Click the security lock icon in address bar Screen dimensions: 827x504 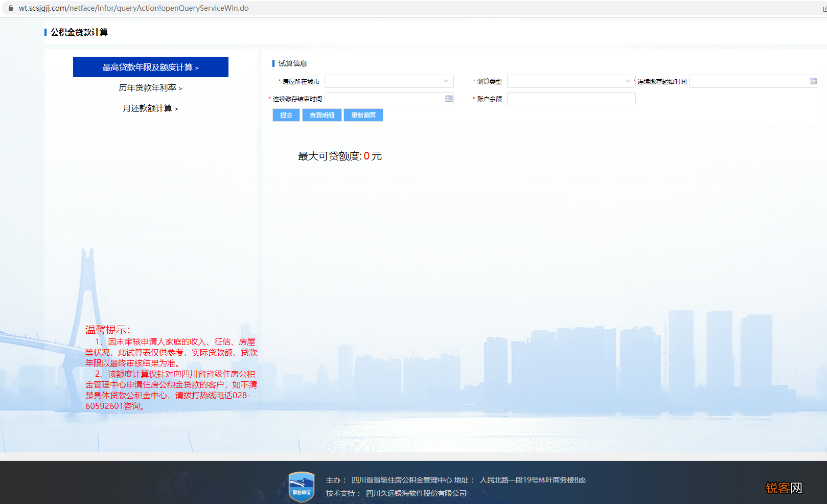[x=11, y=8]
